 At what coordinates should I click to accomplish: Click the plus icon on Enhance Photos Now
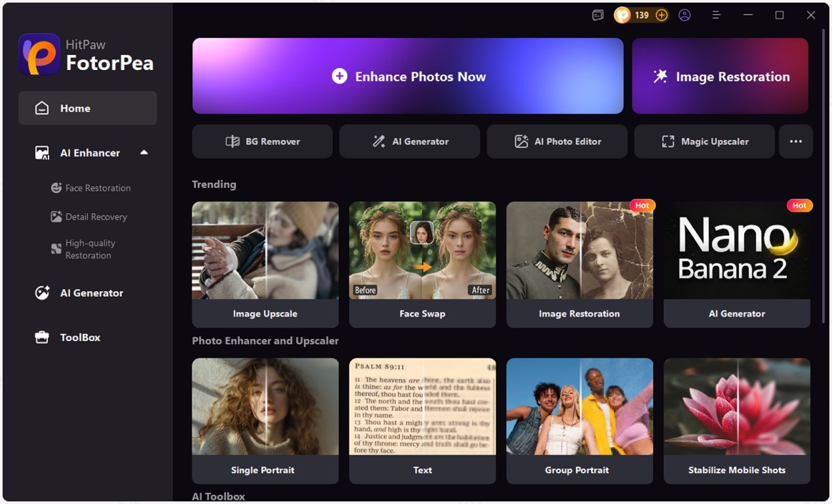[339, 77]
